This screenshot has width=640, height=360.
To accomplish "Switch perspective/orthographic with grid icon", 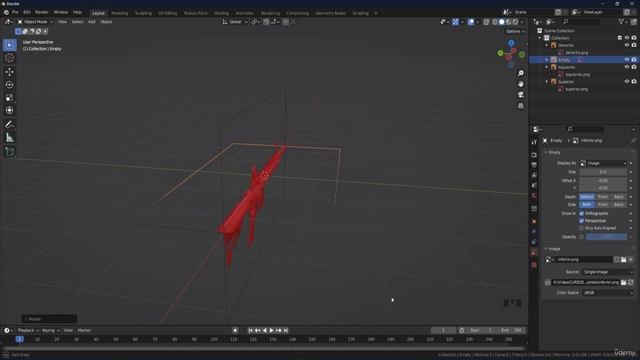I will tap(520, 106).
